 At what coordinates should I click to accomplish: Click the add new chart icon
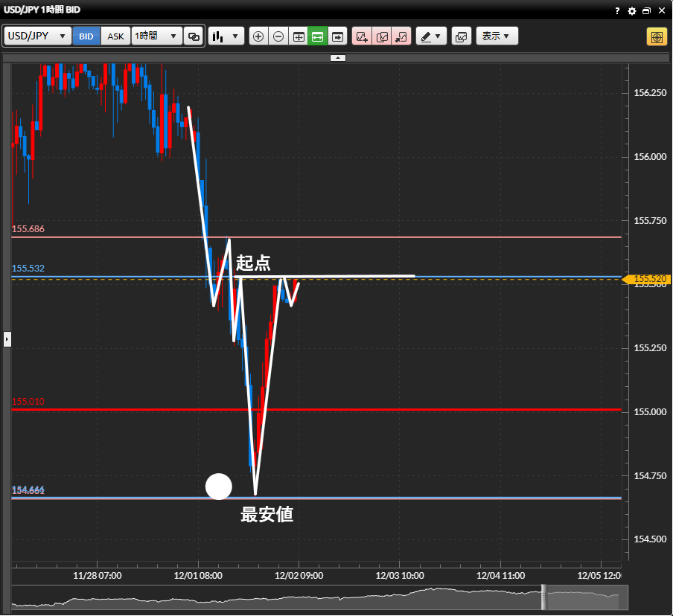(x=362, y=36)
